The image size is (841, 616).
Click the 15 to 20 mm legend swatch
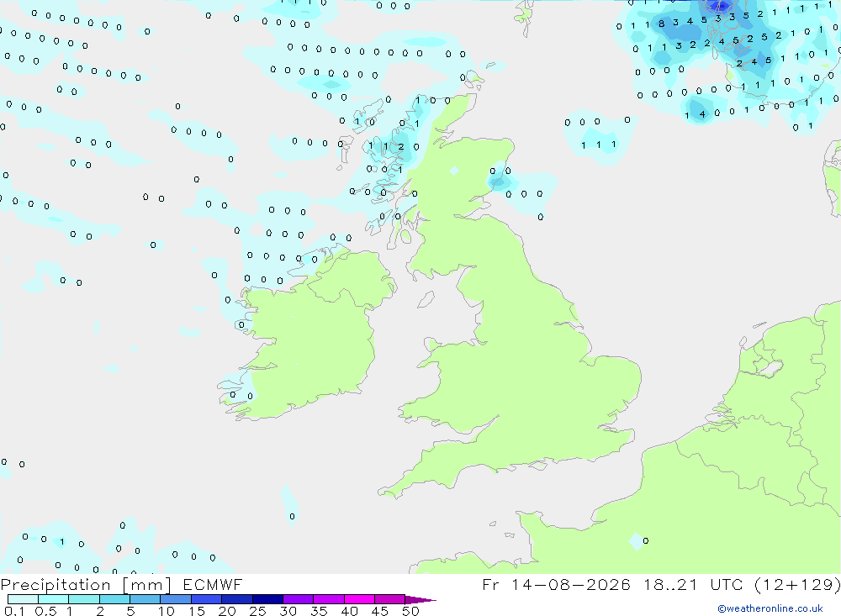[x=206, y=599]
